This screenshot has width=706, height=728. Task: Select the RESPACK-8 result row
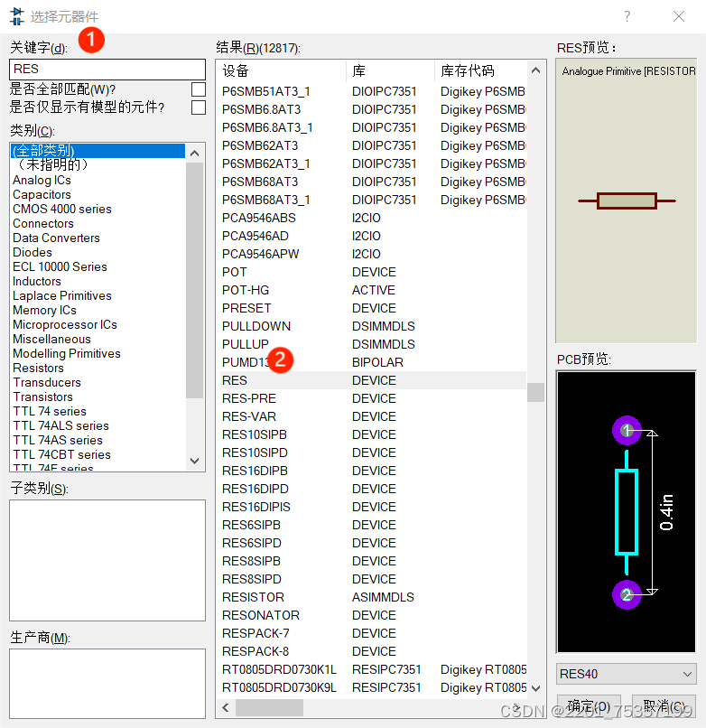click(x=373, y=651)
